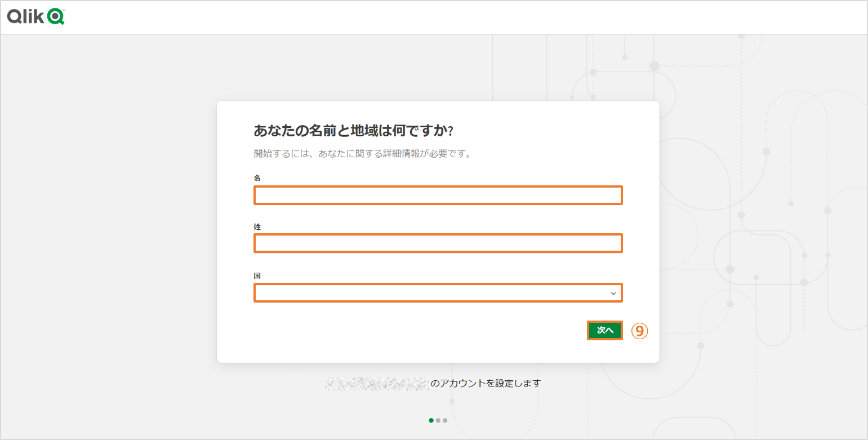Viewport: 868px width, 440px height.
Task: Focus the 名 first name input field
Action: pyautogui.click(x=438, y=195)
